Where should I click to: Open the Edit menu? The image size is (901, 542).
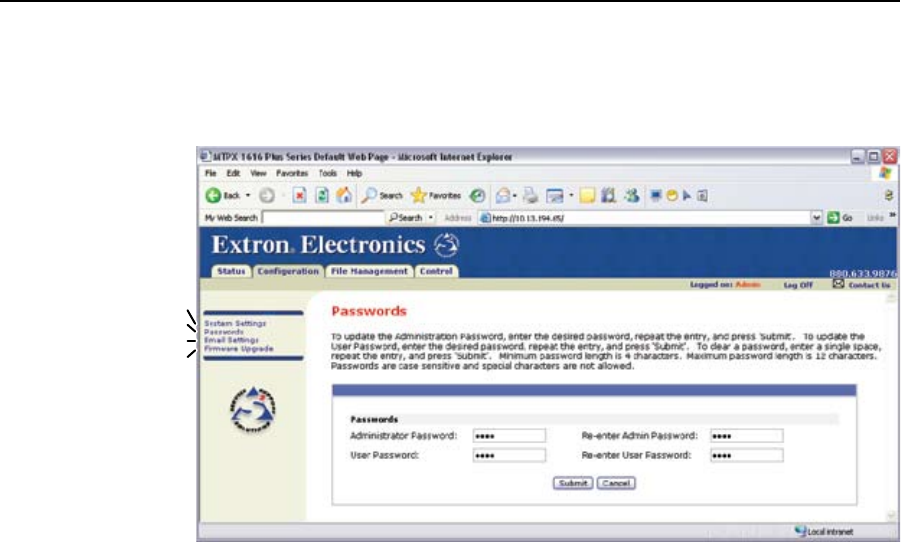[233, 173]
